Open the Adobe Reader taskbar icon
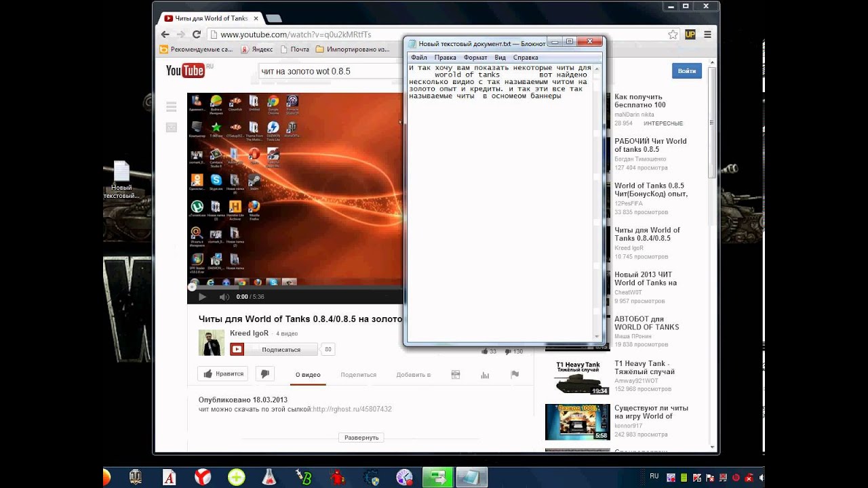 (x=170, y=477)
